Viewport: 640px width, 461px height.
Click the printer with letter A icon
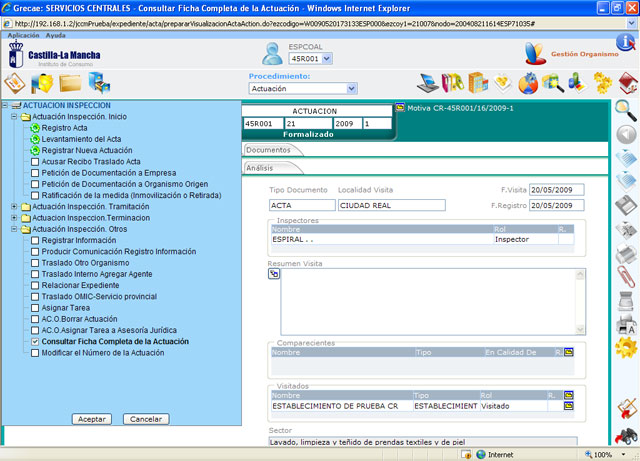pos(626,325)
